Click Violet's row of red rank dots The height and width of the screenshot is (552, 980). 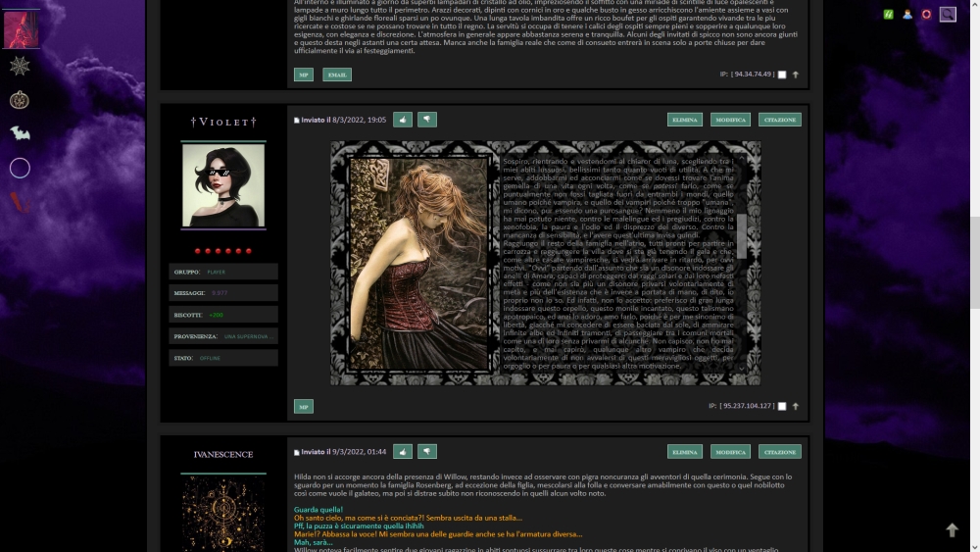[223, 251]
